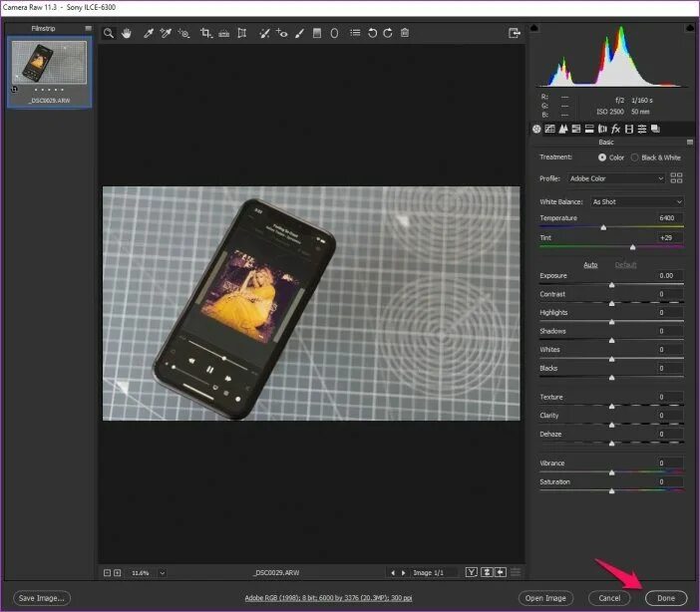Select Color treatment radio button
The image size is (700, 612).
click(602, 157)
